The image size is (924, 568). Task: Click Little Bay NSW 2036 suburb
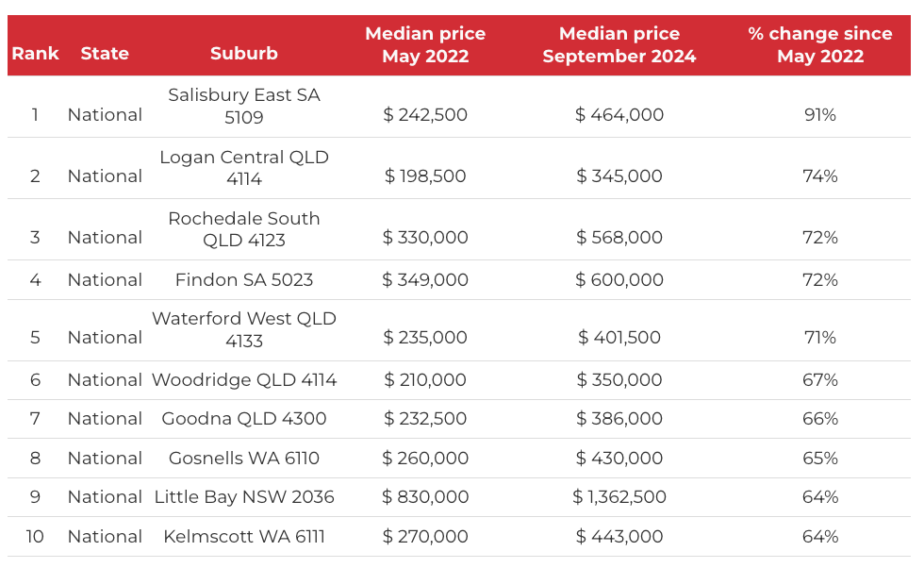[x=244, y=497]
